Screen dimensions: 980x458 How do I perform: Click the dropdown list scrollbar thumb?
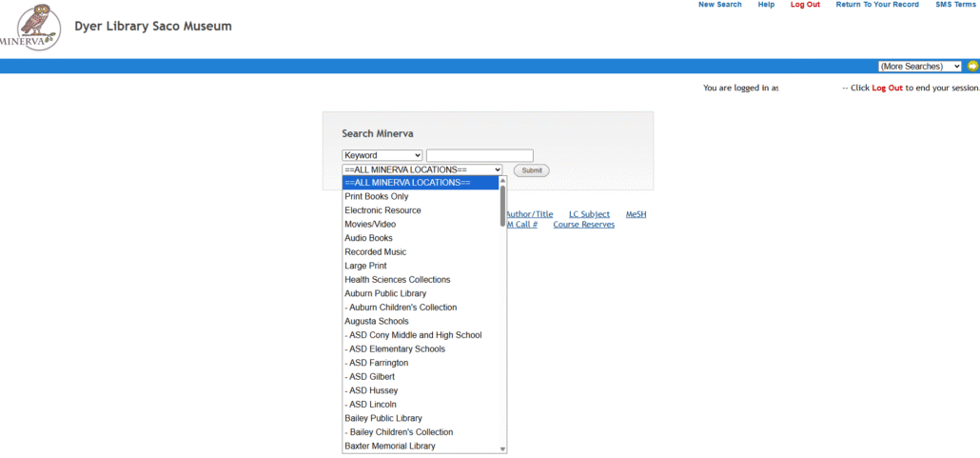[502, 205]
